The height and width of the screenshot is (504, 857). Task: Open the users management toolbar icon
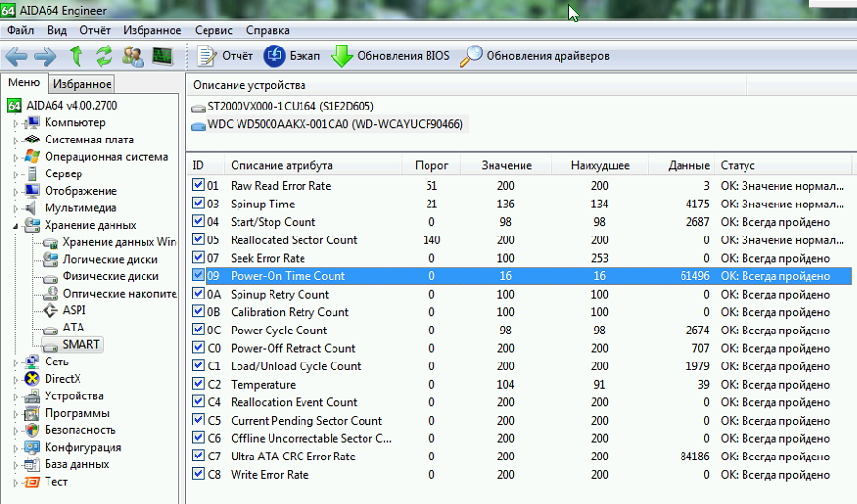[x=133, y=56]
